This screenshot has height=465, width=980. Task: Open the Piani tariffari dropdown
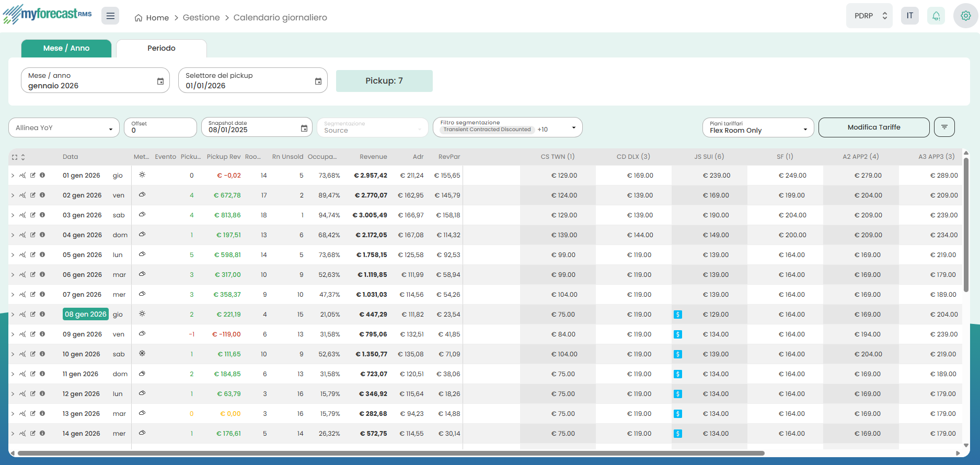(x=757, y=127)
